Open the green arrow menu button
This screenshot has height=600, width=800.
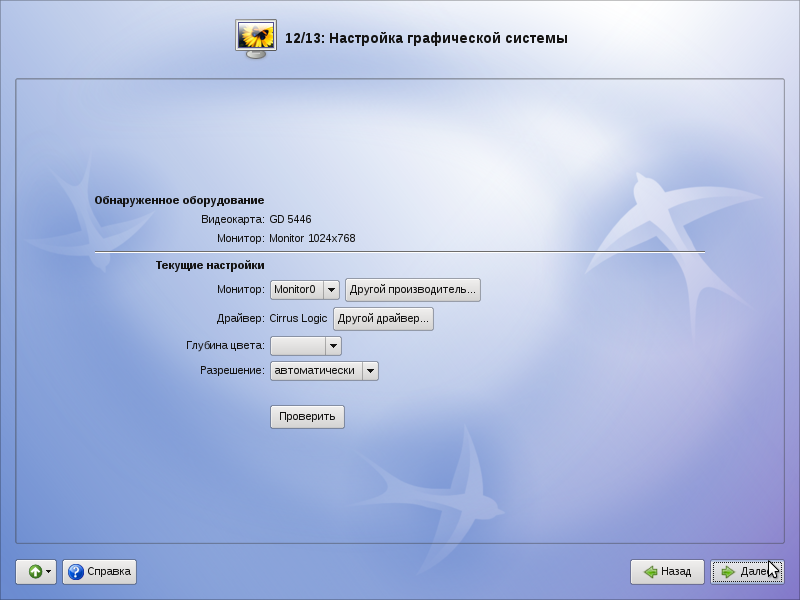click(x=36, y=572)
